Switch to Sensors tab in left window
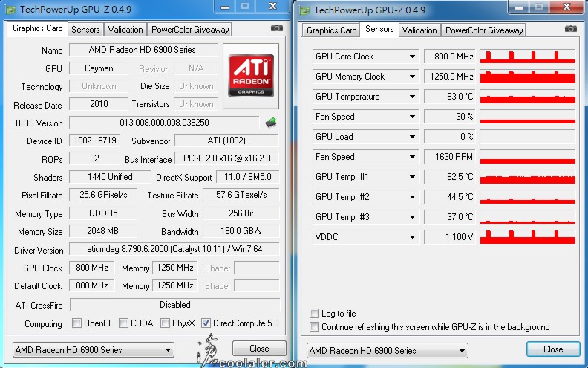588x368 pixels. click(x=85, y=30)
